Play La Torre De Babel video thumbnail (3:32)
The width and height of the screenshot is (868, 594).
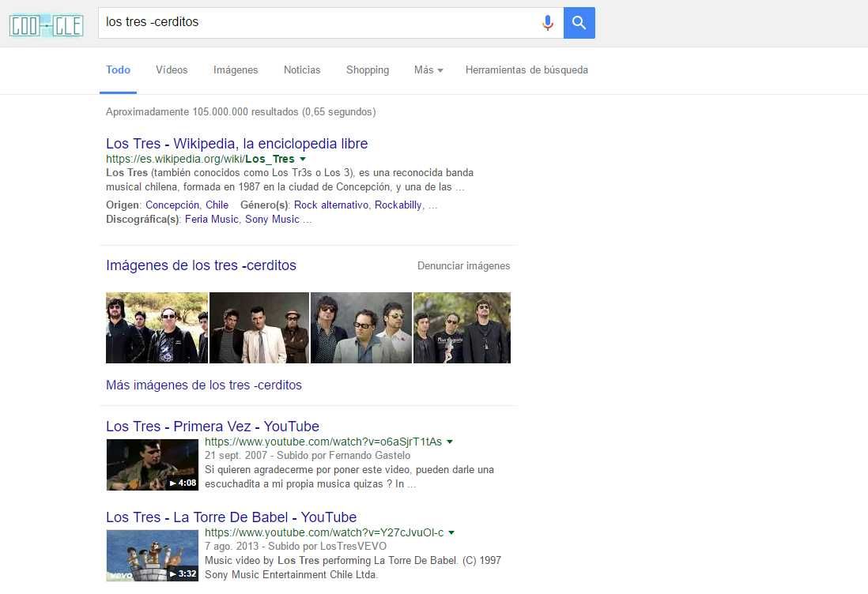tap(153, 555)
